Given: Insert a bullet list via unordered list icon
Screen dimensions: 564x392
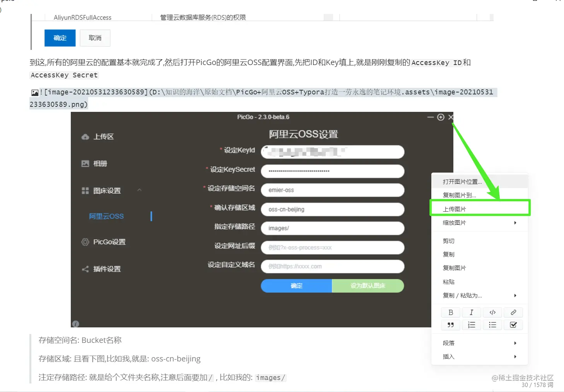Looking at the screenshot, I should (x=492, y=325).
